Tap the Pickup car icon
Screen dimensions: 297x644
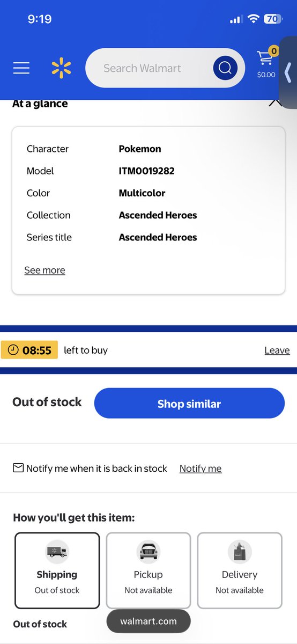(x=148, y=551)
